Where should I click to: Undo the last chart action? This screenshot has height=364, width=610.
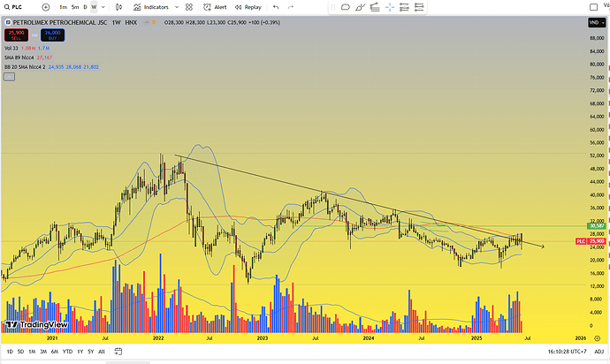(276, 7)
